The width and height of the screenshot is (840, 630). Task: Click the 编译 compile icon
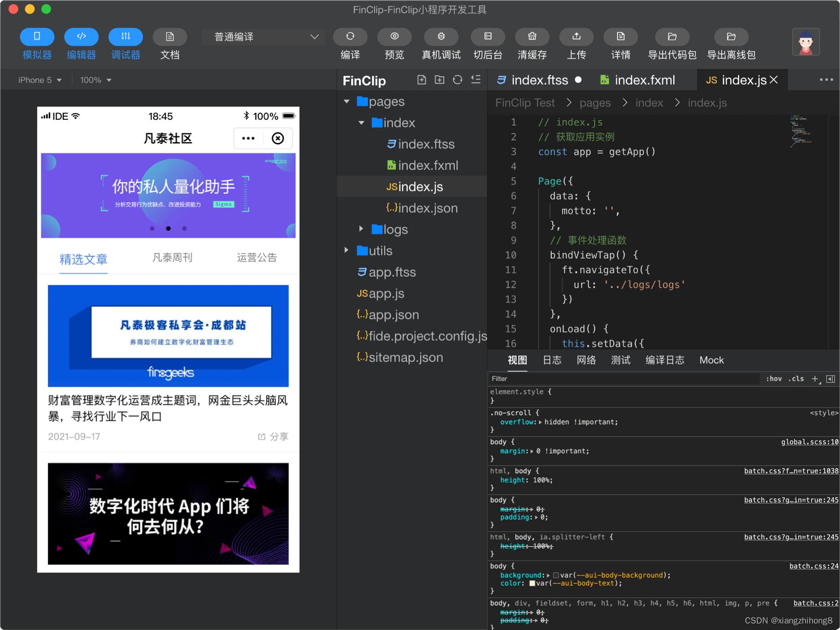[x=350, y=36]
